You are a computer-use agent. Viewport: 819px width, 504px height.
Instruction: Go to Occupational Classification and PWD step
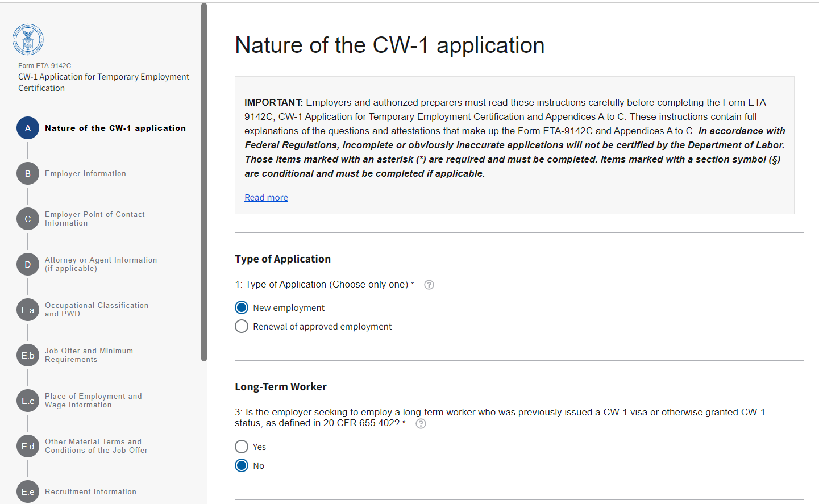[x=97, y=310]
